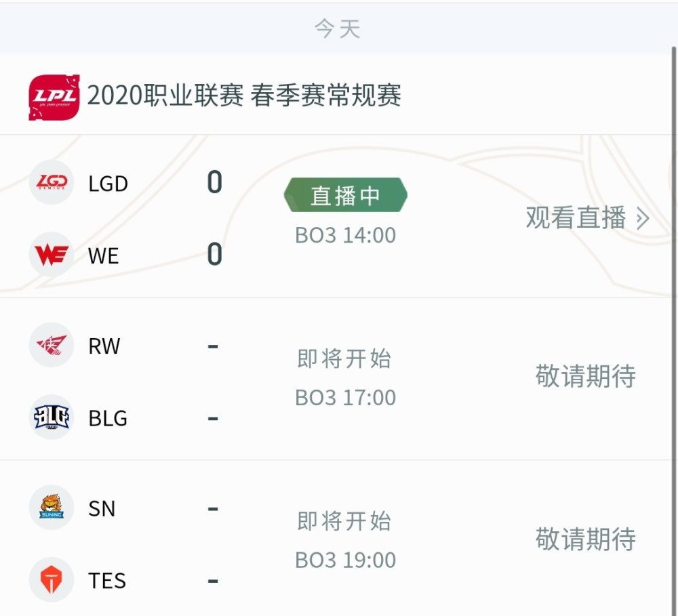Screen dimensions: 678x616
Task: Select the 今天 date header
Action: click(x=337, y=29)
